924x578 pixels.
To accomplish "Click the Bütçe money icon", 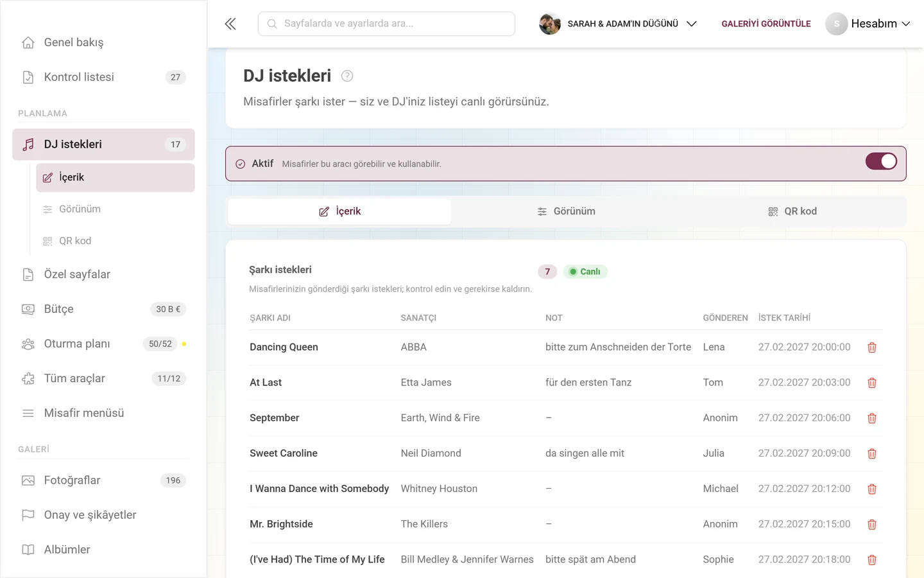I will (x=28, y=309).
